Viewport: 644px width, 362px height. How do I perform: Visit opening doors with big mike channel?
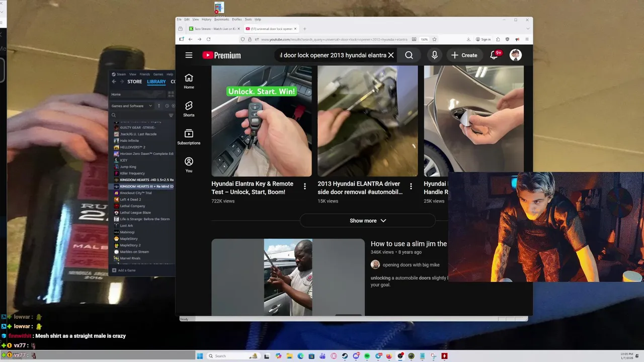coord(411,265)
